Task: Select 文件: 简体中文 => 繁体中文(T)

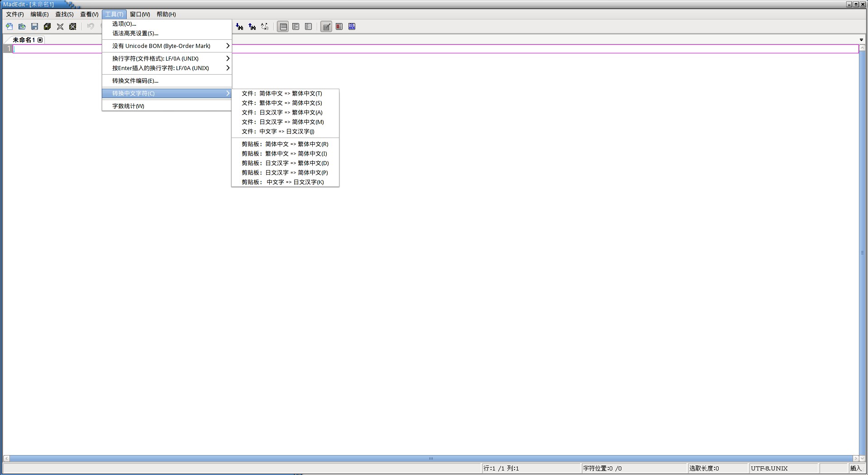Action: click(x=285, y=94)
